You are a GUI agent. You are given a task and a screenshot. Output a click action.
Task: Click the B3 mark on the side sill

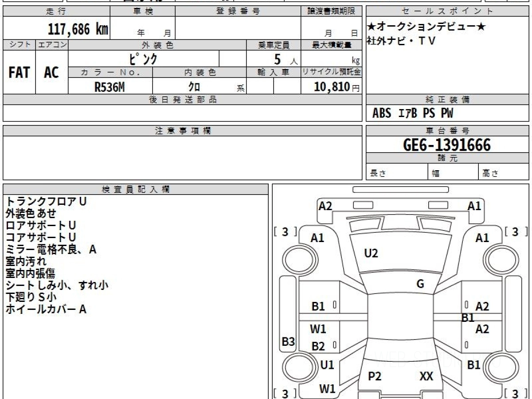[289, 341]
